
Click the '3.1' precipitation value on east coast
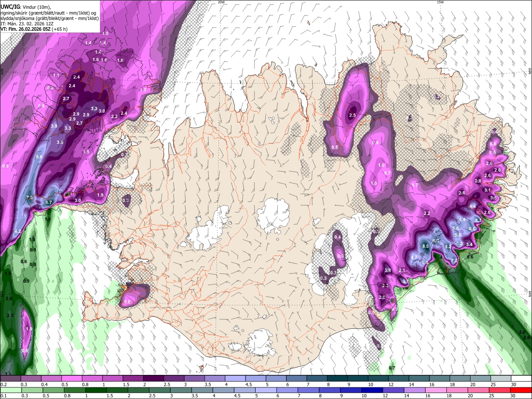tap(488, 190)
